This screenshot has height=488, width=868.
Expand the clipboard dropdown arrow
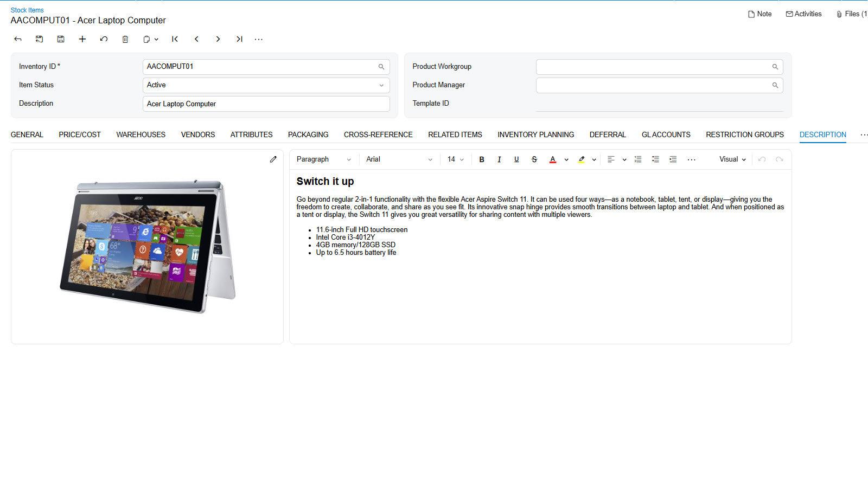click(x=156, y=40)
